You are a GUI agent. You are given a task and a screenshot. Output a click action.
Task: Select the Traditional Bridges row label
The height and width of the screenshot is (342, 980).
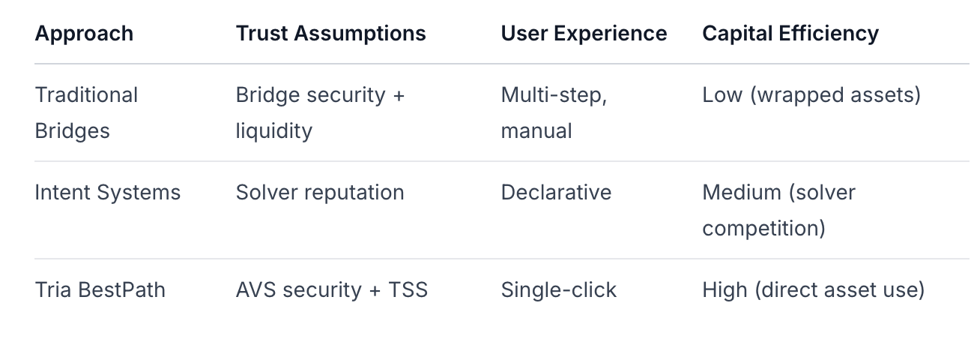pos(86,112)
